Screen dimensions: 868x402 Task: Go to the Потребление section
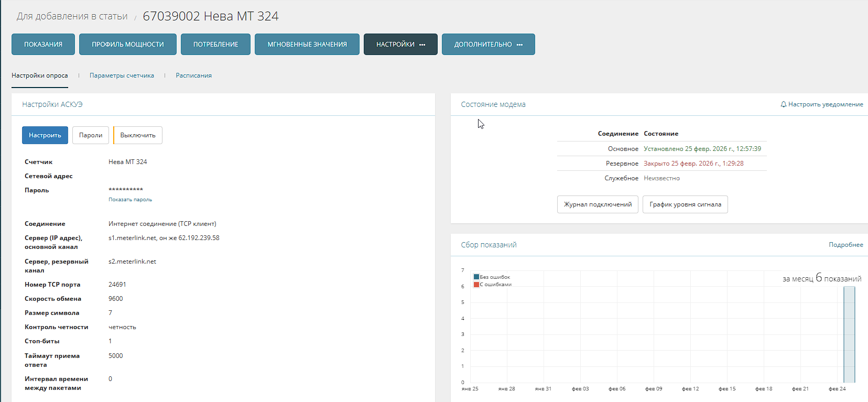215,45
